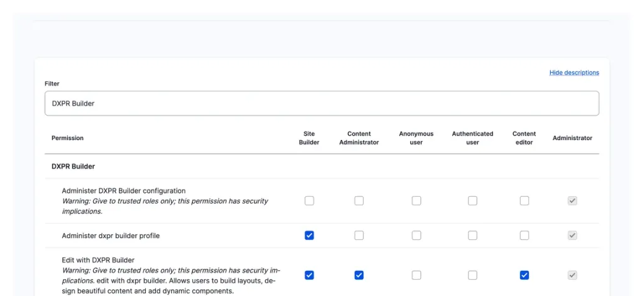Grant Administer dxpr builder profile to Content editor
The image size is (644, 296).
(525, 236)
